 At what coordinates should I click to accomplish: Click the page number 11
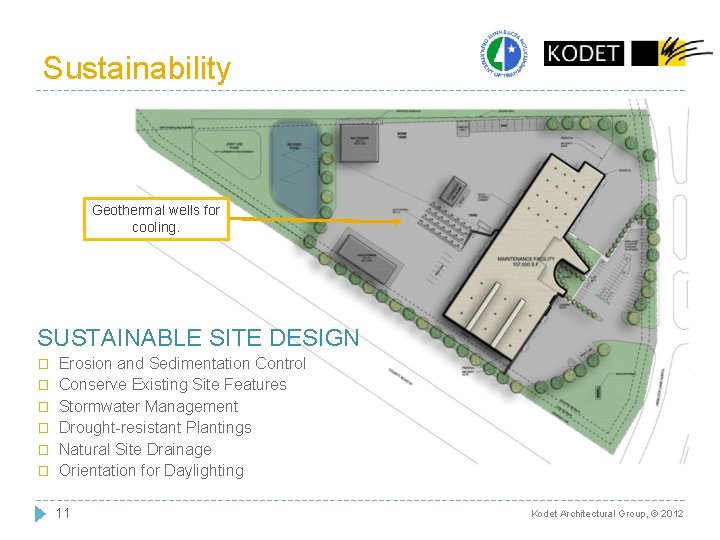(x=62, y=513)
